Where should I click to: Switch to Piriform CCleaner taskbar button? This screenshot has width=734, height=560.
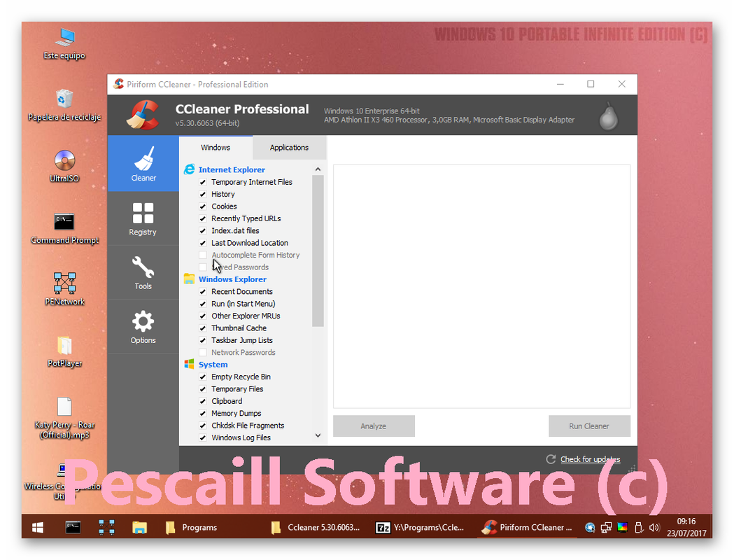(x=527, y=528)
